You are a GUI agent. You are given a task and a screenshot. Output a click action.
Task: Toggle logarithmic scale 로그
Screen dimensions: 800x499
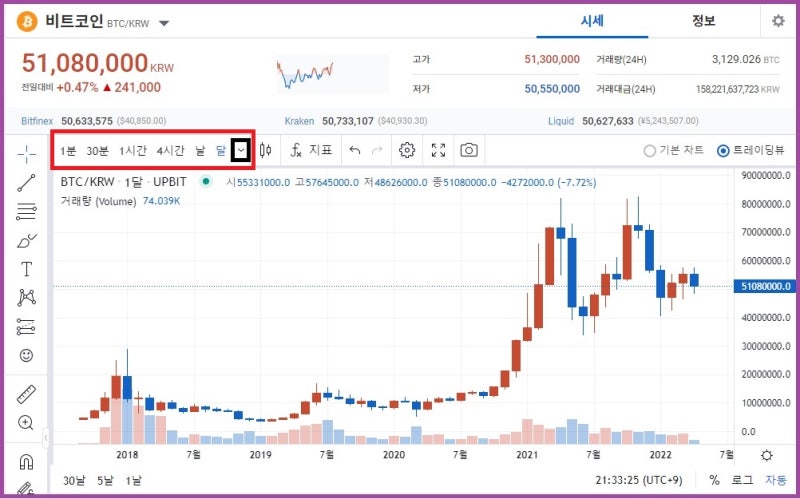[742, 480]
